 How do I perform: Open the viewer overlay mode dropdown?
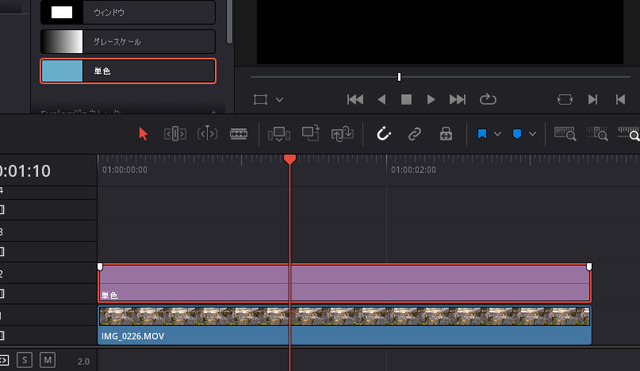pos(279,99)
